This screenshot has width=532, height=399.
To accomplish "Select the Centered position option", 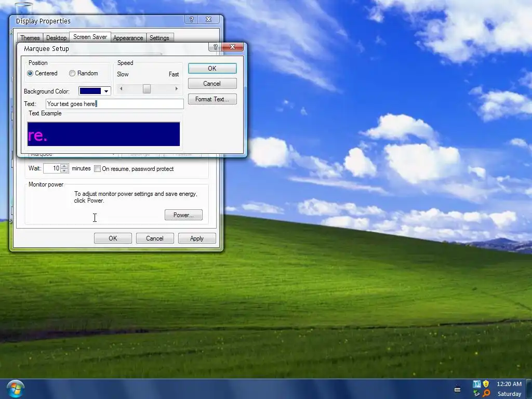I will [43, 73].
